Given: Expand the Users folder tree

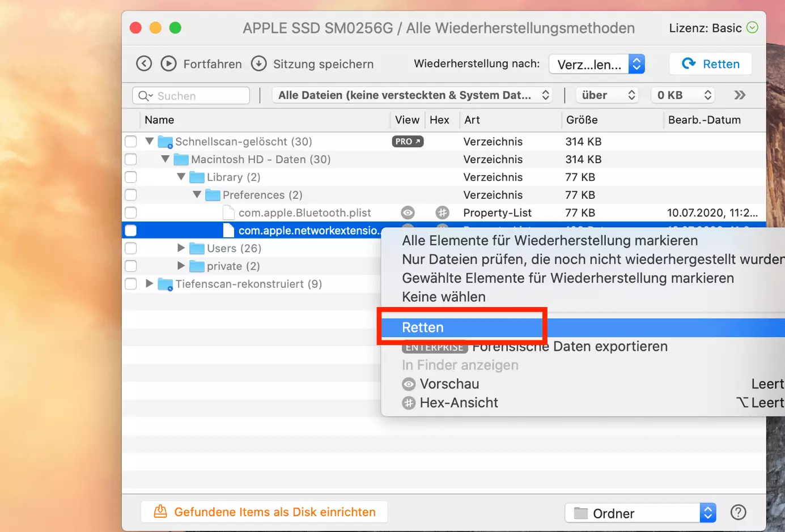Looking at the screenshot, I should pyautogui.click(x=181, y=248).
